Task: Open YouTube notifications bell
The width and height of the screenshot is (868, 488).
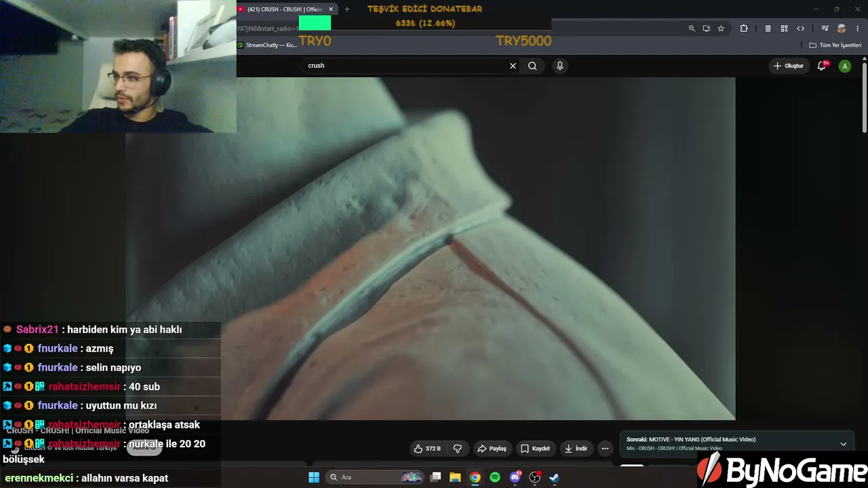Action: click(822, 66)
